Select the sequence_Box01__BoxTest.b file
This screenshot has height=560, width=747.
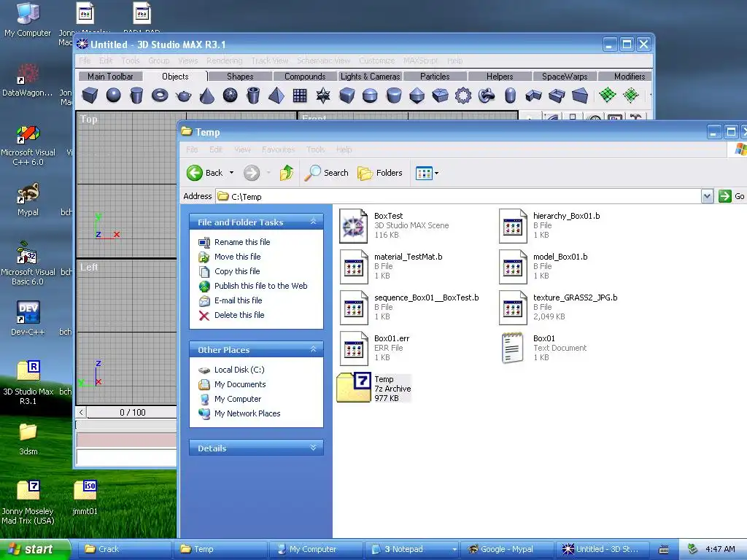pos(409,307)
